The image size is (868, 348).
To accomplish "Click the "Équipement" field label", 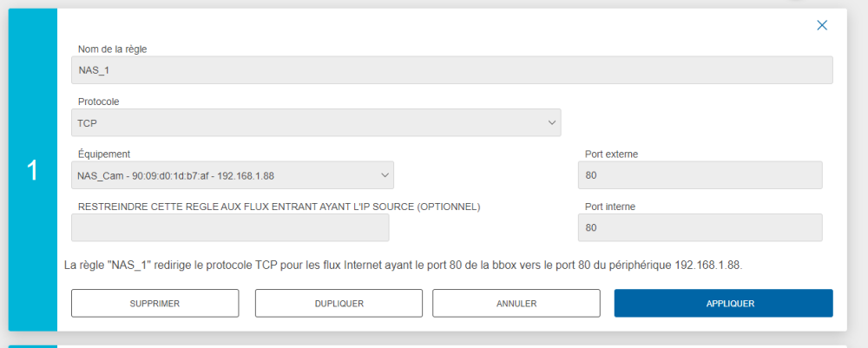I will click(x=104, y=154).
